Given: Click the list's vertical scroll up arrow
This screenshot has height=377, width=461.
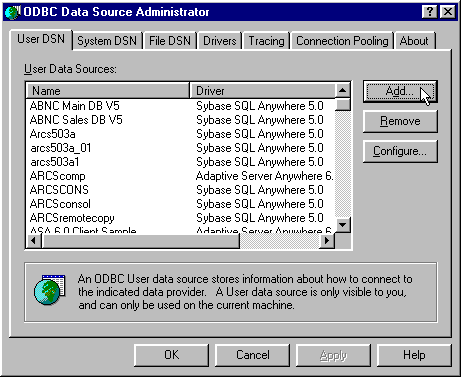Looking at the screenshot, I should [x=343, y=90].
